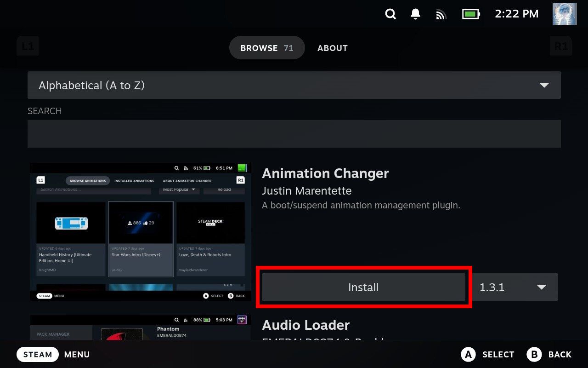Click the Animation Changer title
This screenshot has height=368, width=588.
pyautogui.click(x=325, y=173)
